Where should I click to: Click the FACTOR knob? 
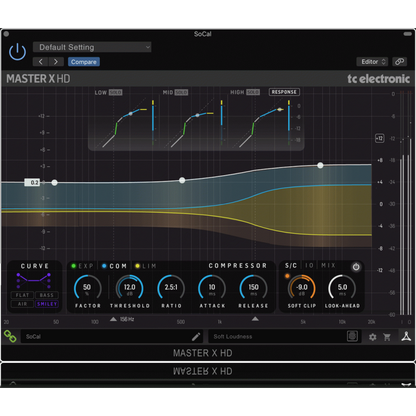pos(87,288)
